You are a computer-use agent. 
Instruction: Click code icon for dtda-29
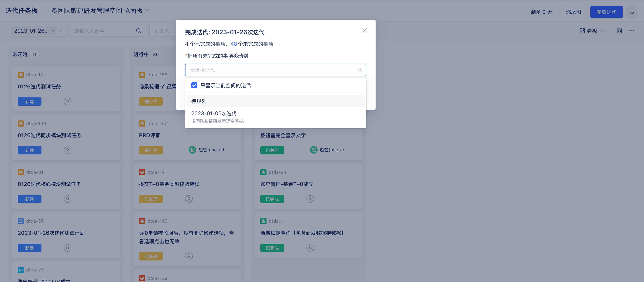(x=21, y=270)
